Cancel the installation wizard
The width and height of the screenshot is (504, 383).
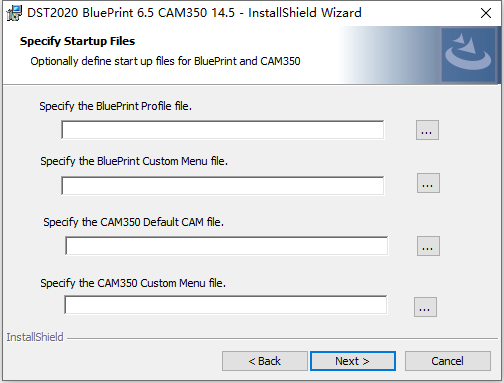tap(448, 361)
